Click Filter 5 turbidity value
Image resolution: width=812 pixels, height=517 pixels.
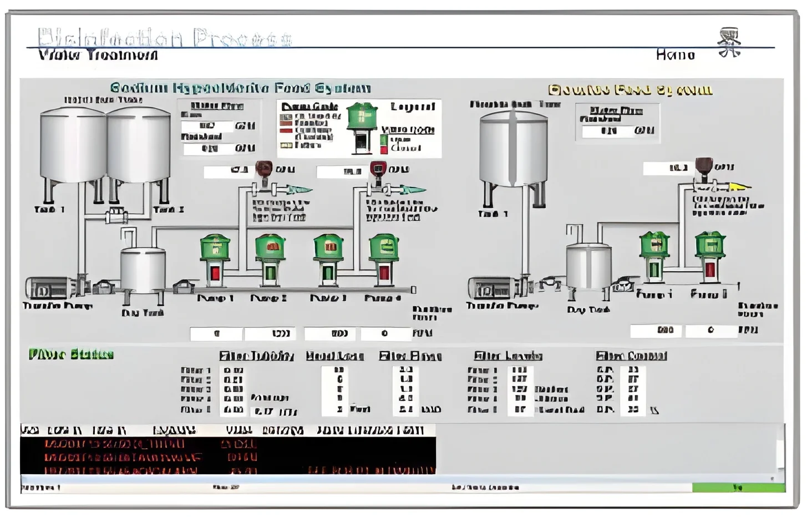click(x=234, y=410)
